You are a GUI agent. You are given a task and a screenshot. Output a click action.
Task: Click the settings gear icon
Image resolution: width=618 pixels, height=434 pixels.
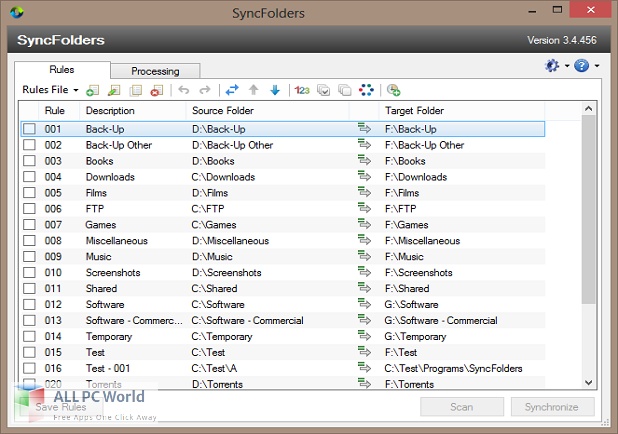(x=552, y=65)
